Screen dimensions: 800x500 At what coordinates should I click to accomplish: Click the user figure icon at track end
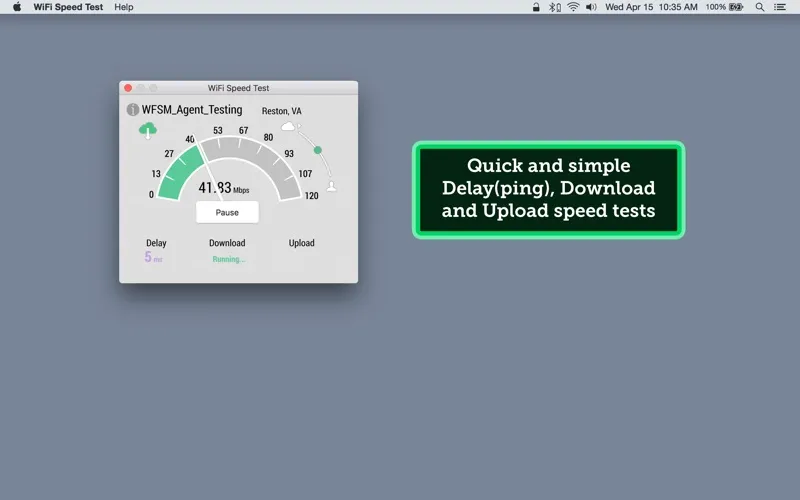(x=332, y=186)
